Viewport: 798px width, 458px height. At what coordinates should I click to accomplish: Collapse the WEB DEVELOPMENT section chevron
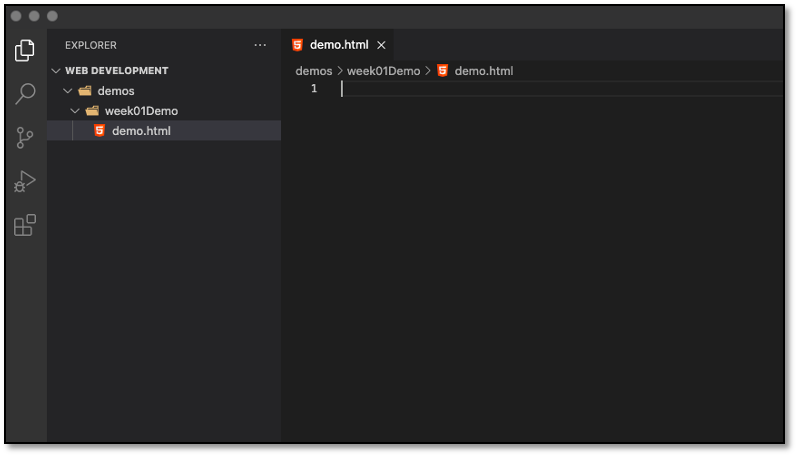pos(56,71)
